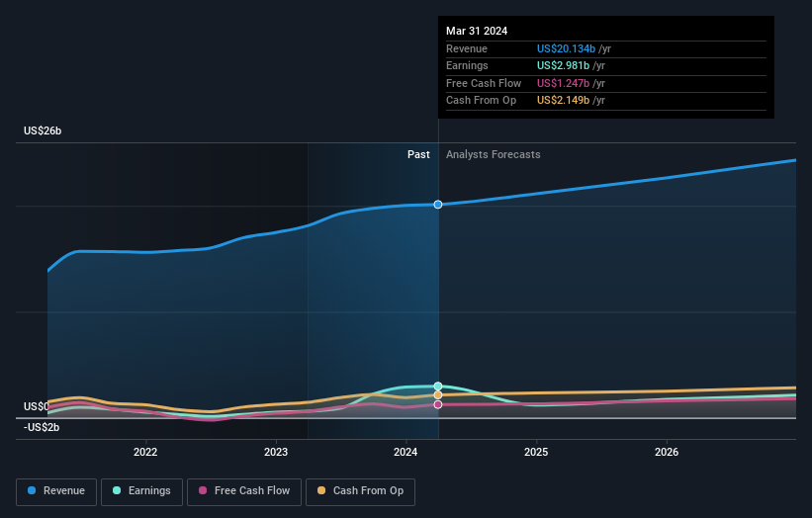Click the 2025 x-axis label

coord(536,452)
